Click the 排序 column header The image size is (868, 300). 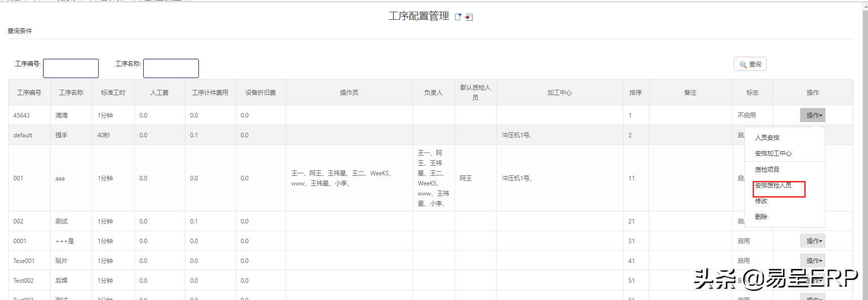pos(636,93)
